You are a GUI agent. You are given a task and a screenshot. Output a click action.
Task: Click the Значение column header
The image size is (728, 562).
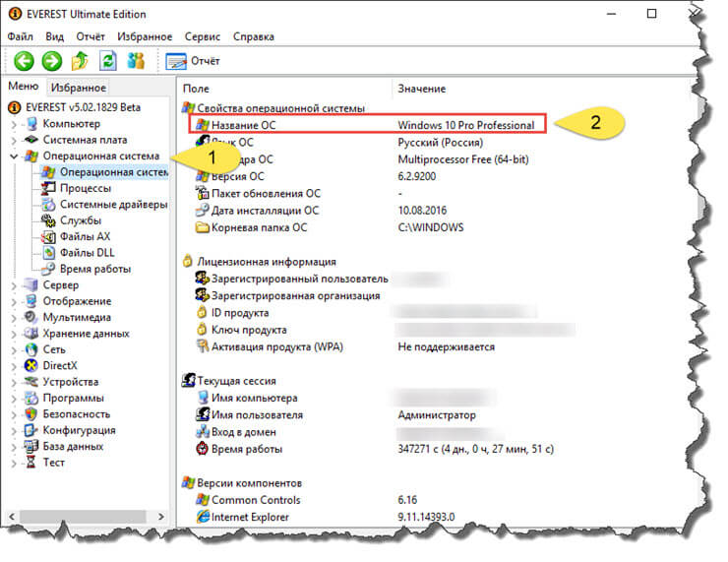click(421, 89)
